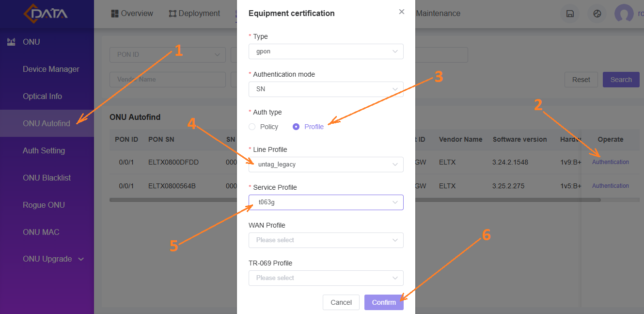Expand the ONU Upgrade submenu
This screenshot has height=314, width=644.
(x=81, y=259)
